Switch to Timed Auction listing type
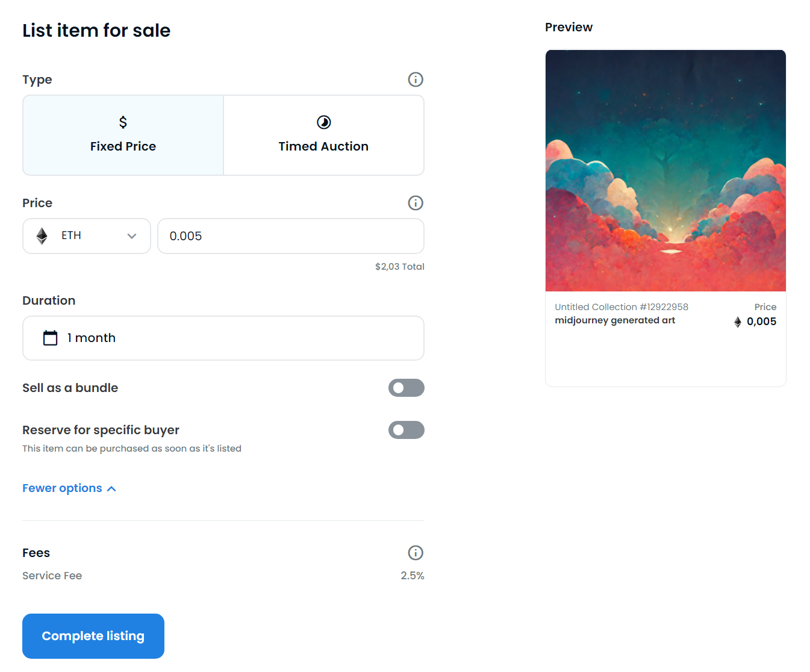The image size is (810, 672). (324, 135)
